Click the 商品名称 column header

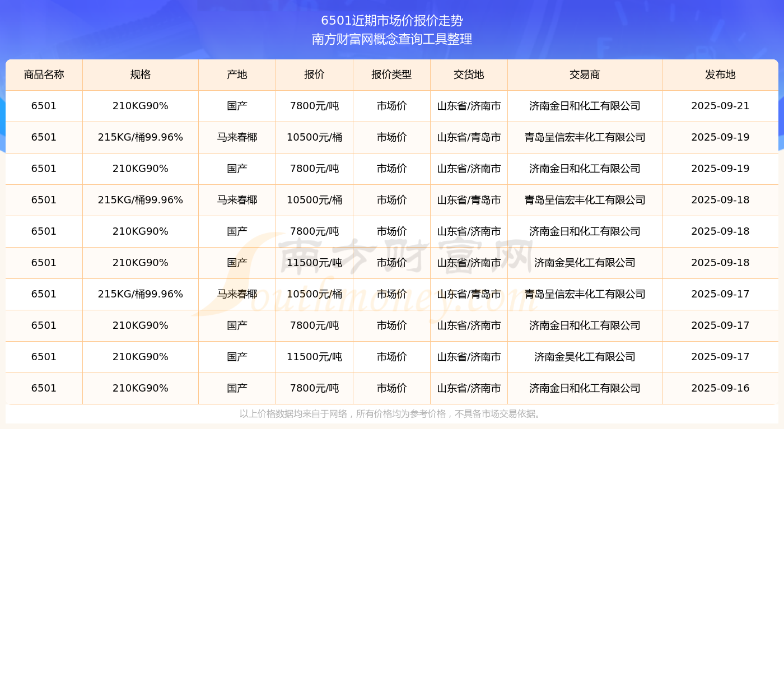pos(44,75)
